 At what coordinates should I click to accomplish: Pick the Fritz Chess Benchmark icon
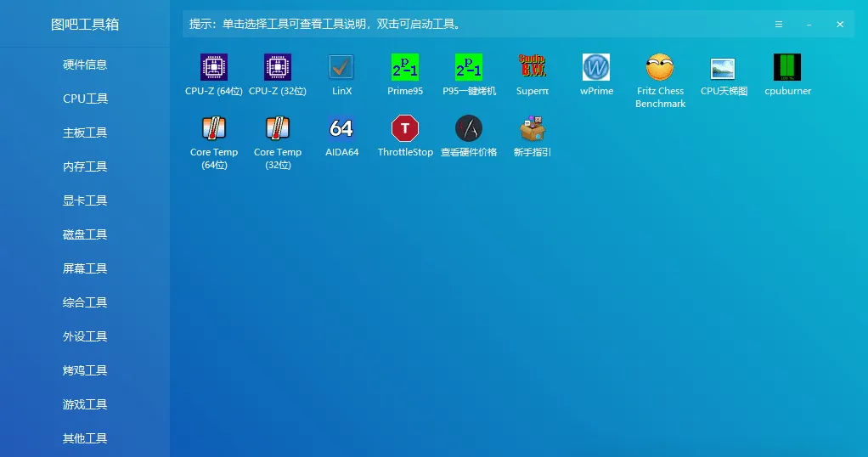click(x=660, y=67)
